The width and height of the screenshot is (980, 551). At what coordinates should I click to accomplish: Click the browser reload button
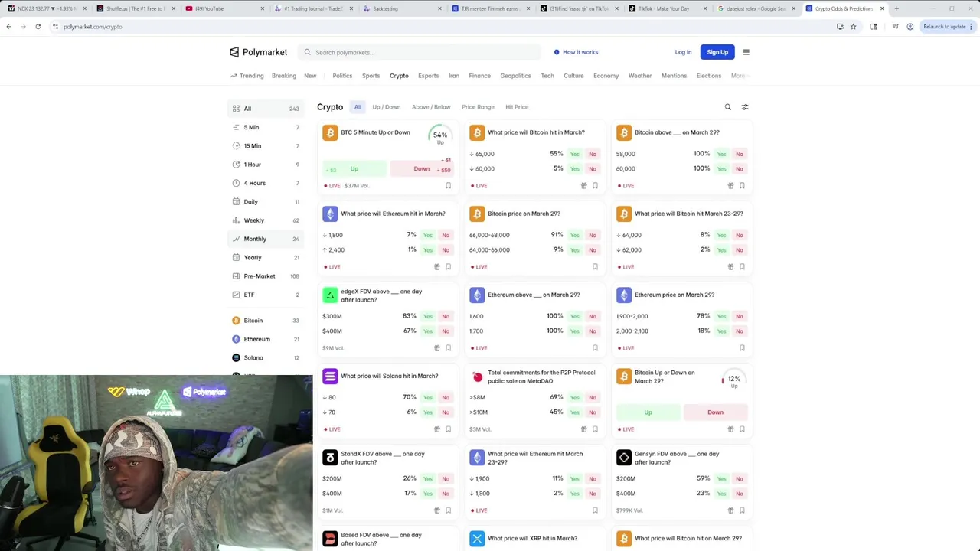click(38, 27)
